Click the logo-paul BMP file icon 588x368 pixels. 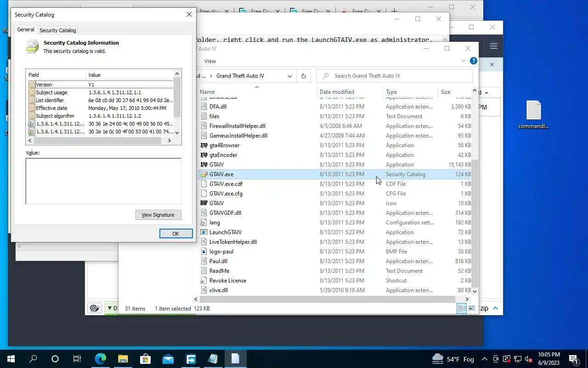point(204,252)
